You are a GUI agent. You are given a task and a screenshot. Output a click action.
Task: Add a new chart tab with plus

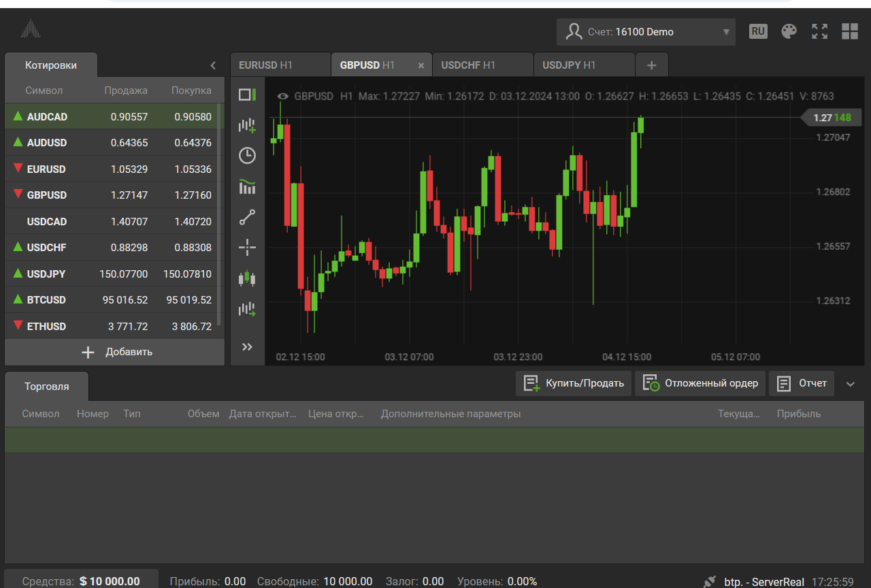click(652, 65)
